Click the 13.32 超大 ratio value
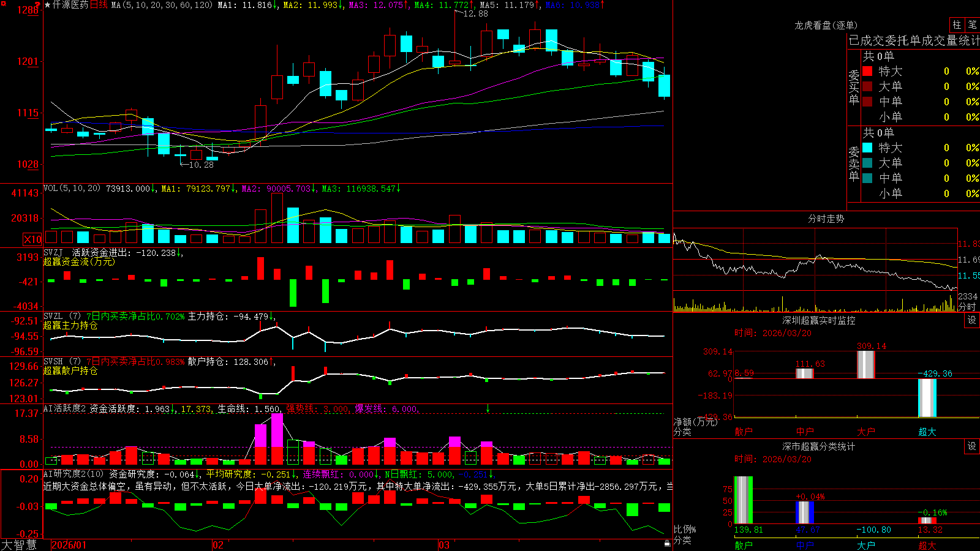Viewport: 980px width, 551px height. tap(930, 530)
